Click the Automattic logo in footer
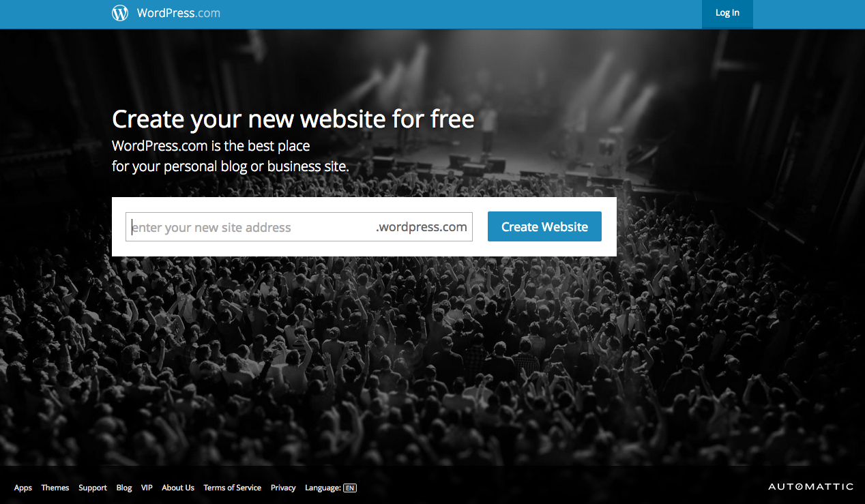Viewport: 865px width, 504px height. point(810,487)
